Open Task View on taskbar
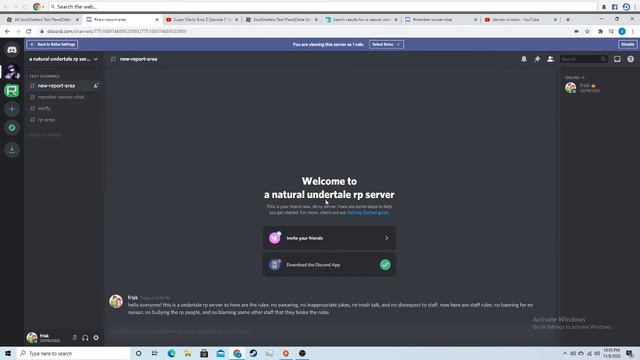 [155, 353]
